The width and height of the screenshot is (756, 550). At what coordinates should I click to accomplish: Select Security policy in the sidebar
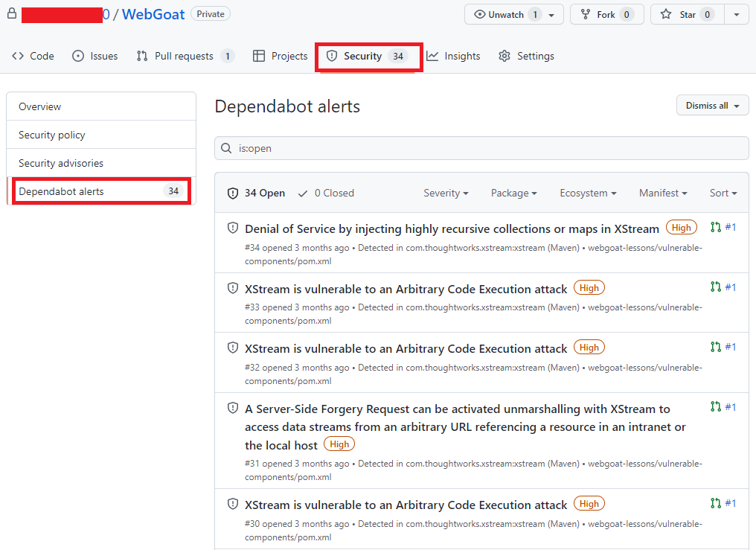coord(101,135)
